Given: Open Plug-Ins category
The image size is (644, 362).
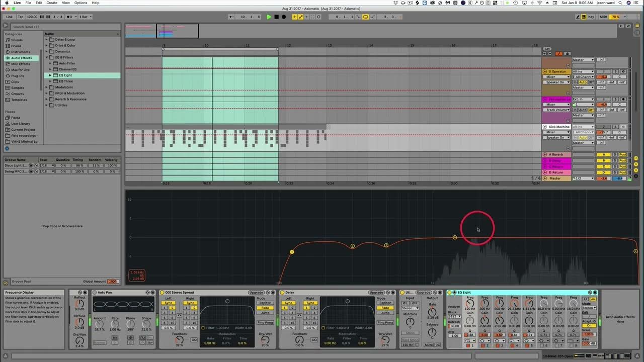Looking at the screenshot, I should (x=17, y=76).
